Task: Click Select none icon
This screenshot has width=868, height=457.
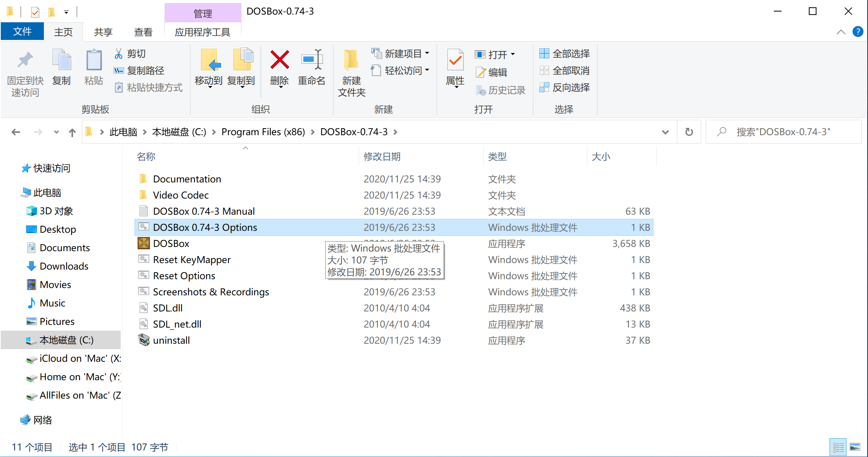Action: pos(544,70)
